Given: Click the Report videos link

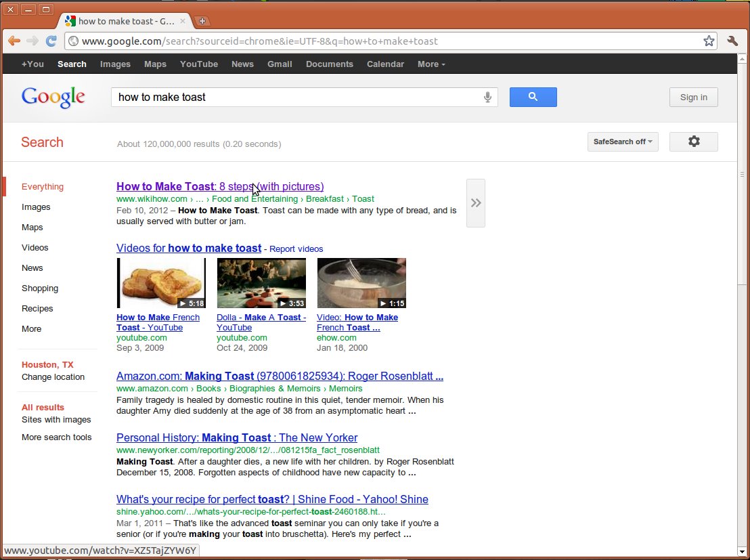Looking at the screenshot, I should pos(296,249).
